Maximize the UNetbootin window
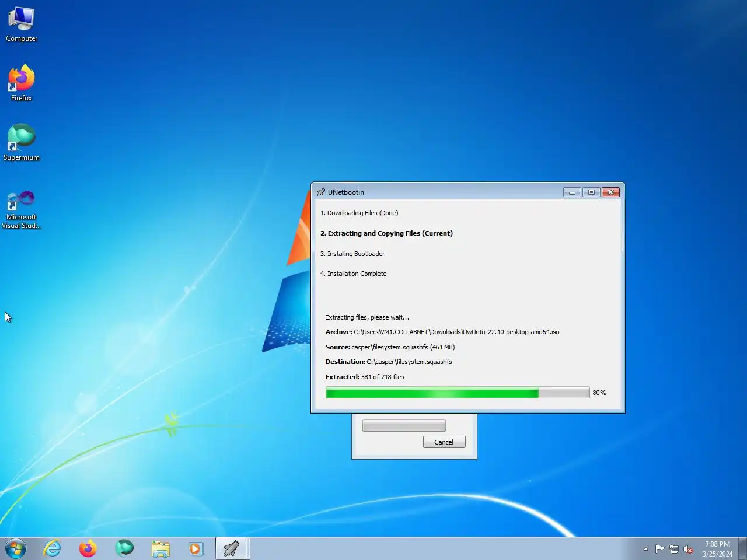This screenshot has height=560, width=747. coord(591,192)
